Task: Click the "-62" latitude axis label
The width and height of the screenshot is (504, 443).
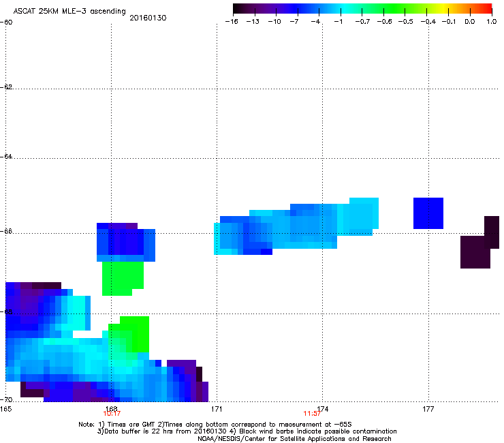Action: pyautogui.click(x=6, y=87)
